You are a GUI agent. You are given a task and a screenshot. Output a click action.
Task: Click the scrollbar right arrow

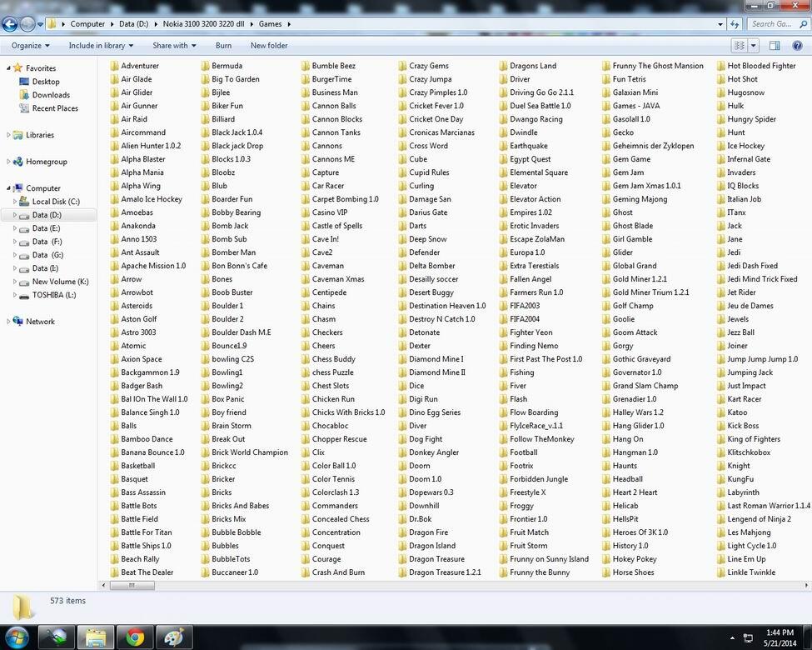click(x=806, y=585)
